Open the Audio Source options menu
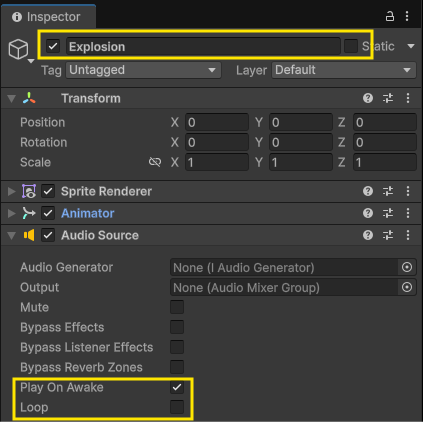The height and width of the screenshot is (422, 423). pos(408,235)
